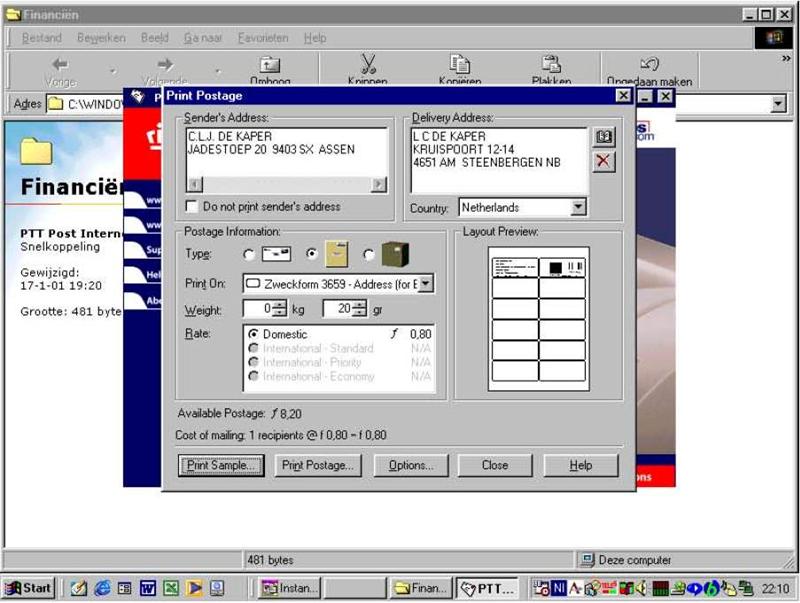Select the parcel box postage type radio button

[x=369, y=255]
